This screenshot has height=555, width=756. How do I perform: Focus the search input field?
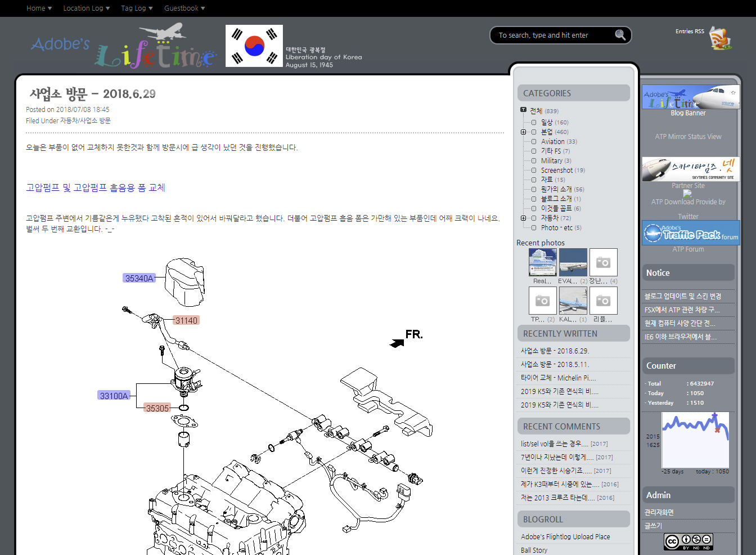[x=554, y=35]
